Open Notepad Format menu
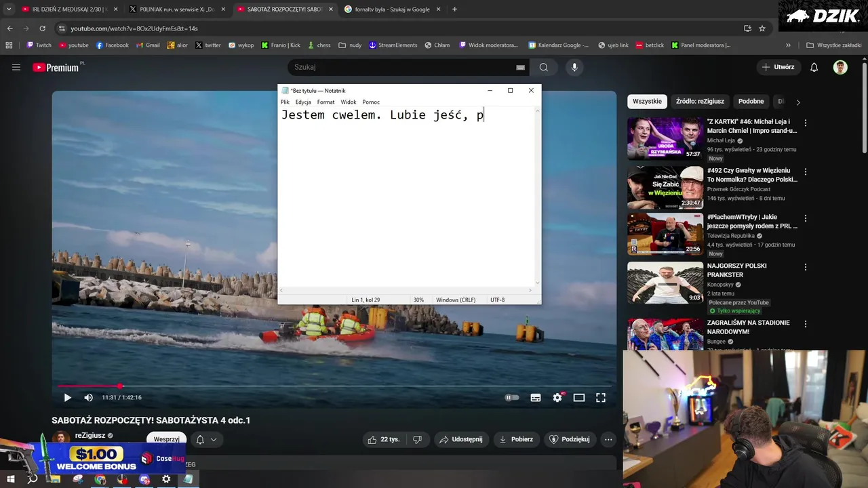Viewport: 868px width, 488px height. click(325, 102)
